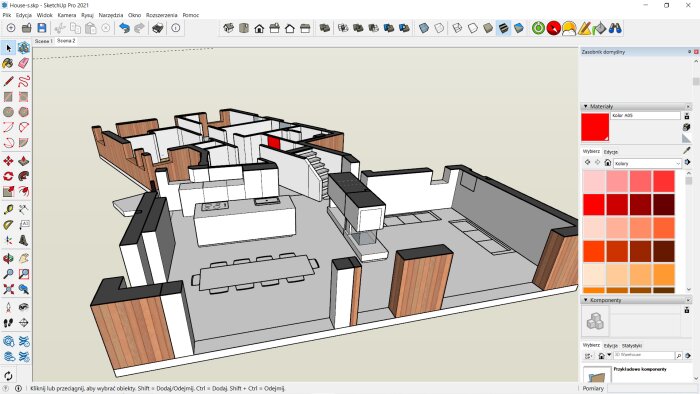700x394 pixels.
Task: Undo the last action
Action: 124,28
